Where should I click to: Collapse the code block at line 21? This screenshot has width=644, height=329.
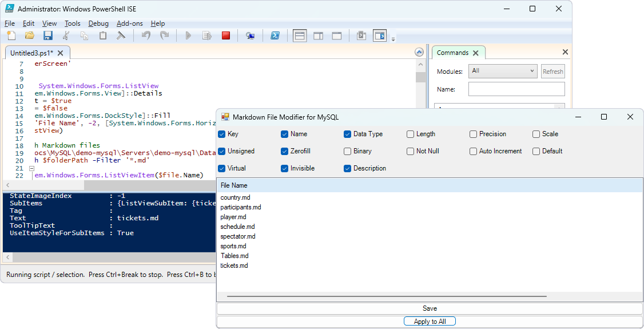click(x=31, y=169)
